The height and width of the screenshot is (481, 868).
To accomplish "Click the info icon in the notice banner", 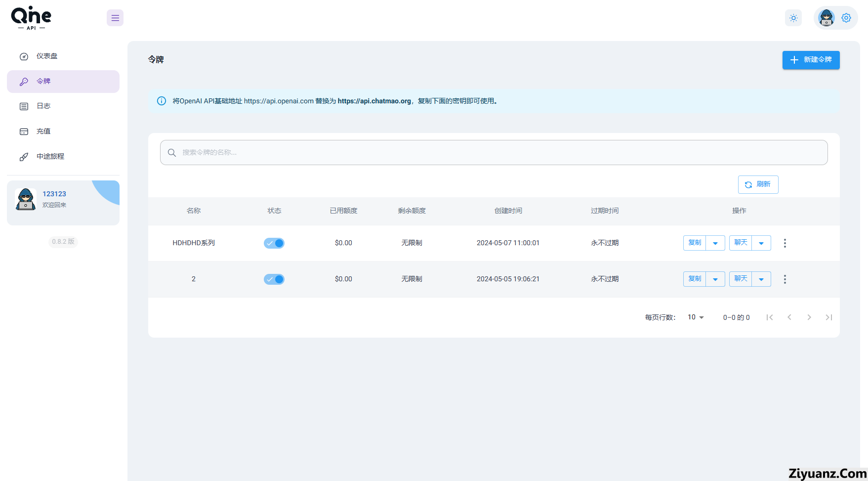I will (162, 101).
